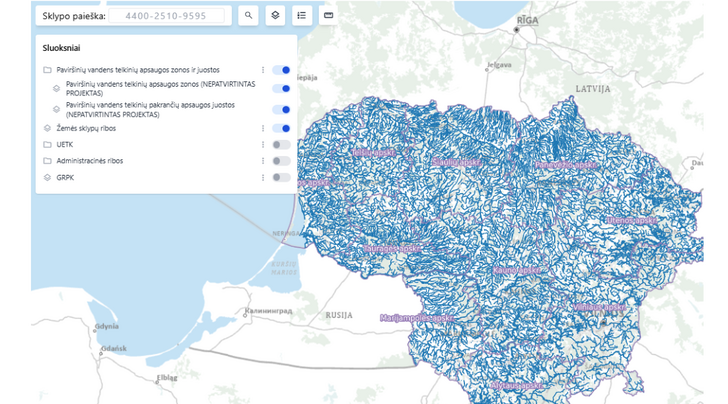Click the search magnifier button
Image resolution: width=728 pixels, height=404 pixels.
tap(248, 15)
